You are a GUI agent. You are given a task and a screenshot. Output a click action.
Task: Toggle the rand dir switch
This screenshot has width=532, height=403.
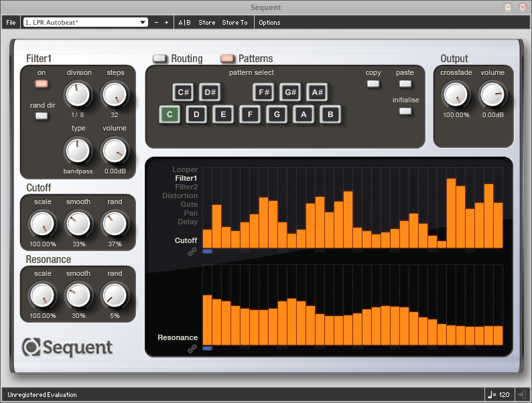(x=42, y=116)
